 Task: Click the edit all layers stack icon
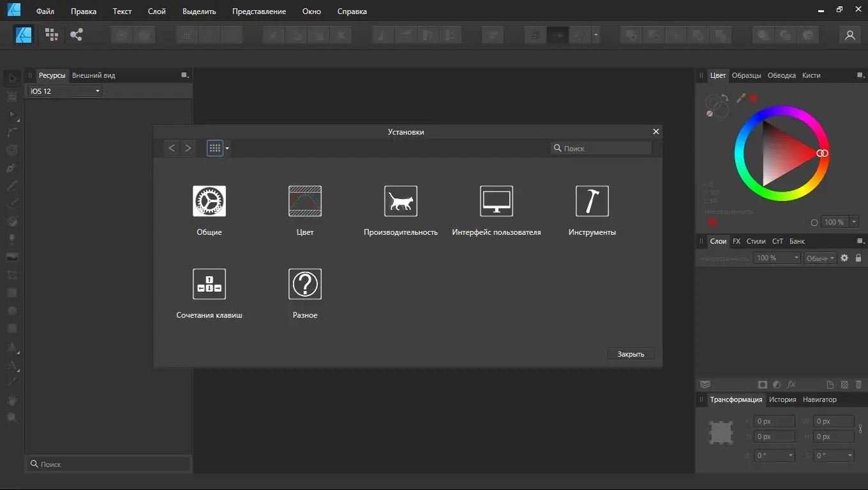(705, 385)
